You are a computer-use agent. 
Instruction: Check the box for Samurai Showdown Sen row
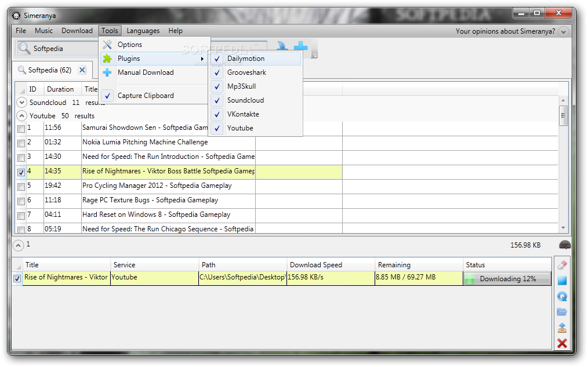click(x=21, y=129)
